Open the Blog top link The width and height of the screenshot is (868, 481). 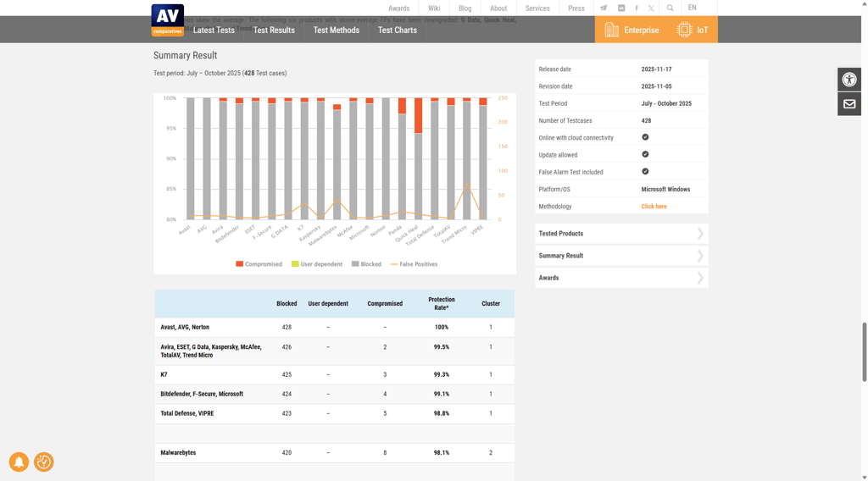(465, 8)
